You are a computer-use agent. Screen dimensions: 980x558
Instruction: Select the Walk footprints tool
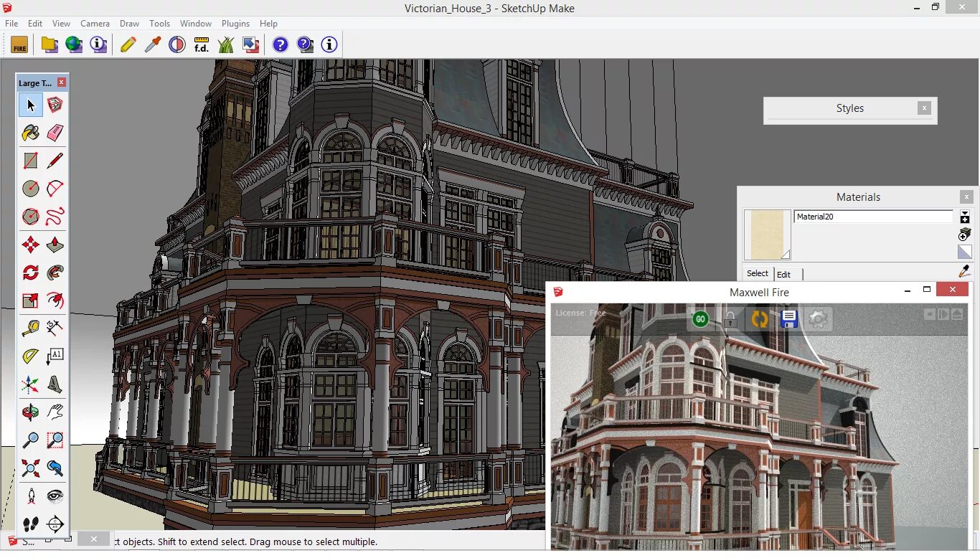(31, 524)
